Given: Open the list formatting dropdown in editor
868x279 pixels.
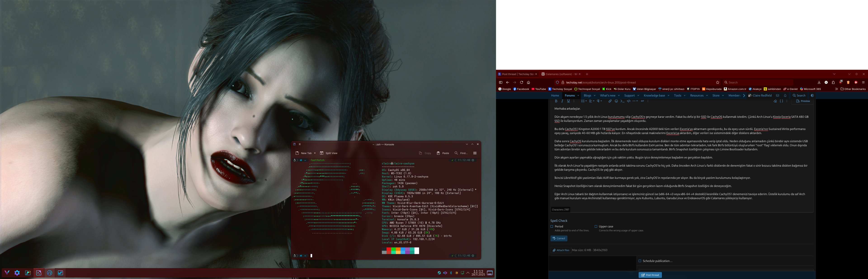Looking at the screenshot, I should [x=584, y=101].
